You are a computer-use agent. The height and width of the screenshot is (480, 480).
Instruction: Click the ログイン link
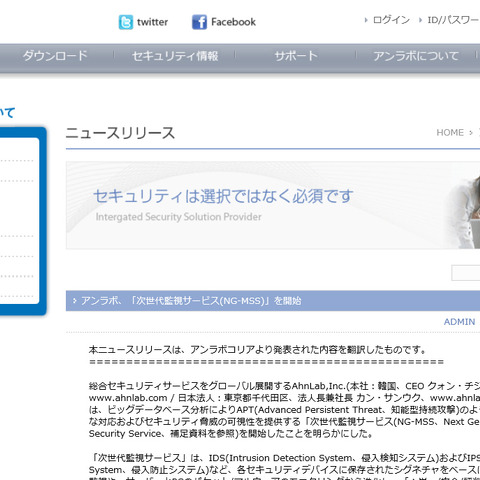tap(391, 20)
